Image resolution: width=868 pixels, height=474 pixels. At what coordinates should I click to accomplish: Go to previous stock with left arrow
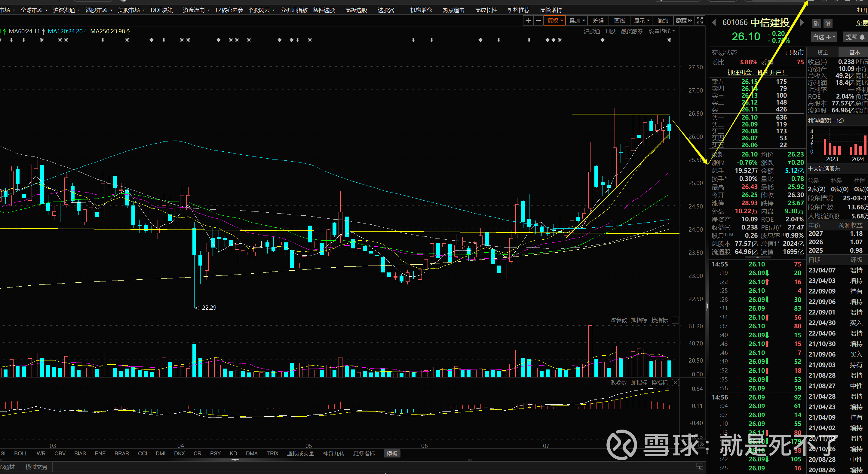(x=714, y=23)
